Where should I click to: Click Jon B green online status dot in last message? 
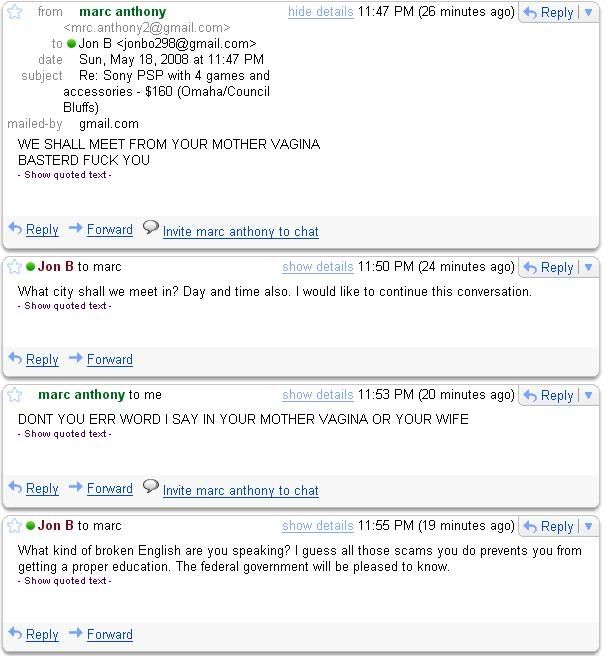point(30,525)
